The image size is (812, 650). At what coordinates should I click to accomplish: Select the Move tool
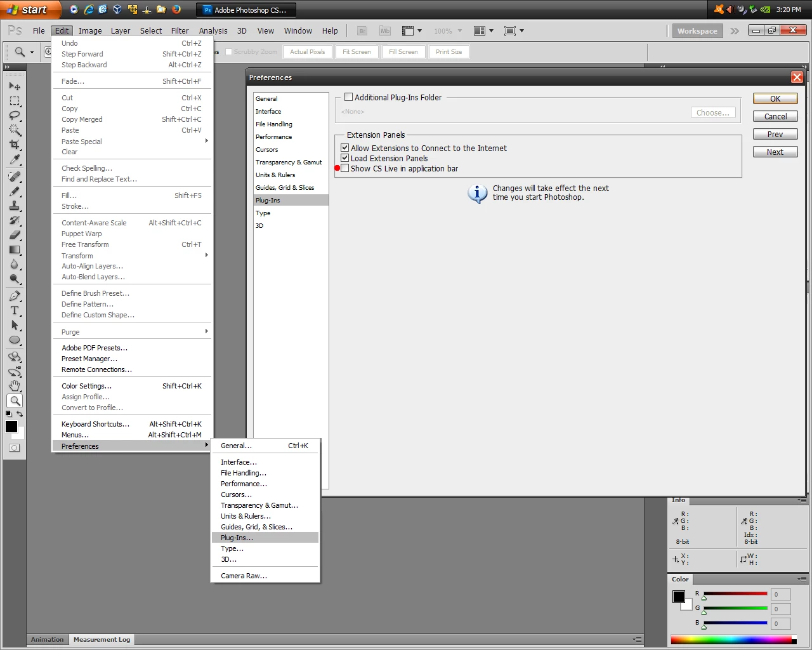coord(15,86)
